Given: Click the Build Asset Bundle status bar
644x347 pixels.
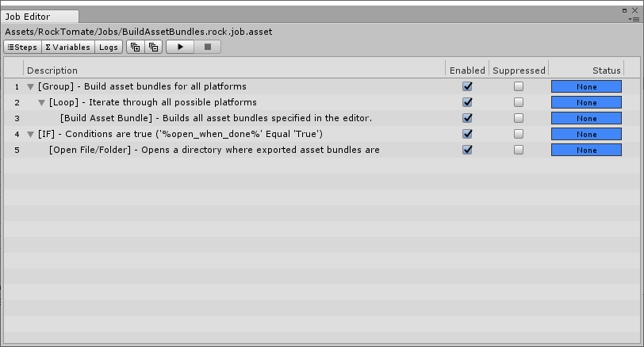Looking at the screenshot, I should point(586,118).
